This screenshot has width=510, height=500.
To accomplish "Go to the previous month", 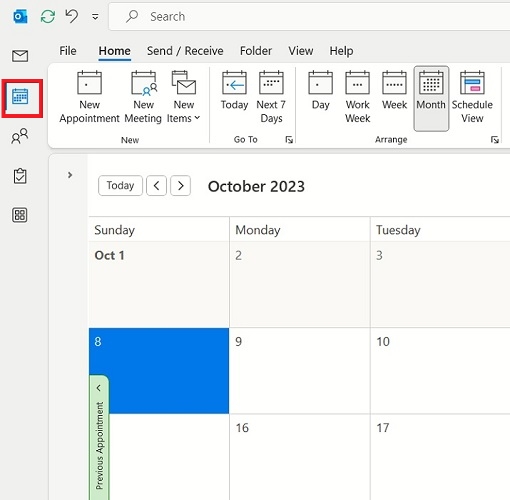I will (x=156, y=185).
